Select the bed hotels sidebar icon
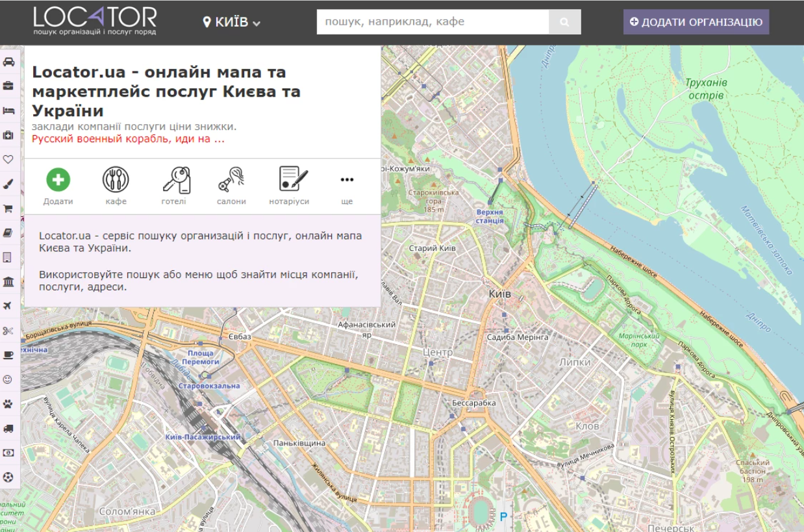This screenshot has width=804, height=532. pyautogui.click(x=8, y=110)
